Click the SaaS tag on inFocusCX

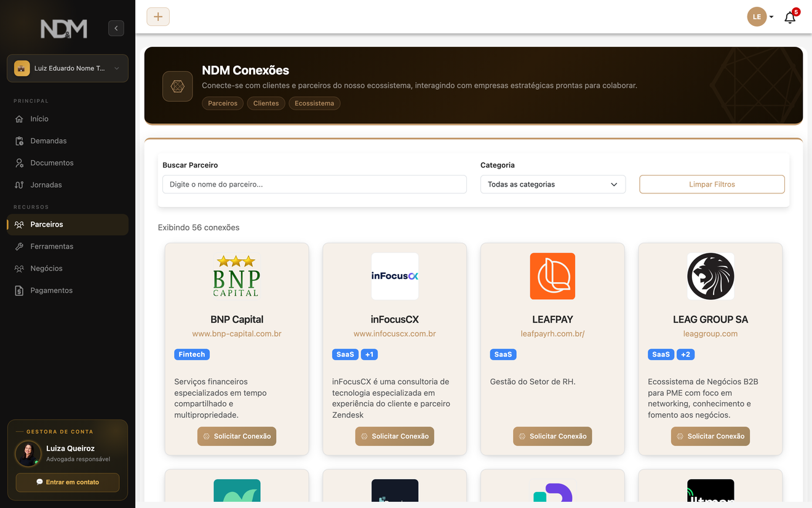[345, 355]
